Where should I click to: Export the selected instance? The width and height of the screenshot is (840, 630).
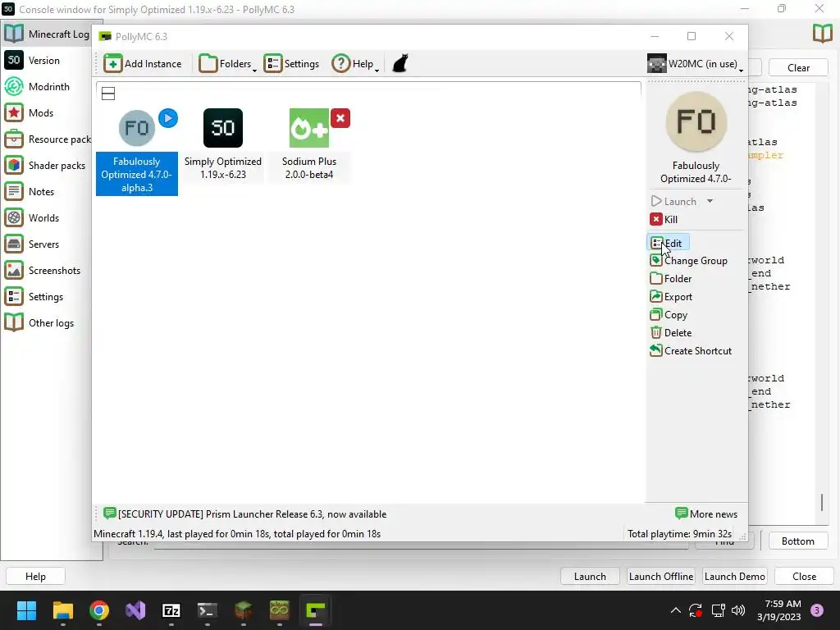671,297
